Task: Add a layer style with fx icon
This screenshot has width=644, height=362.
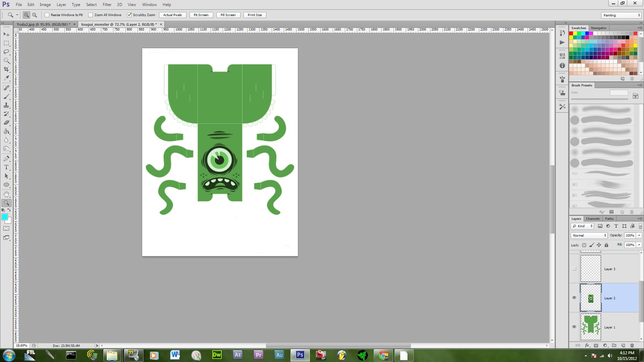Action: [587, 345]
